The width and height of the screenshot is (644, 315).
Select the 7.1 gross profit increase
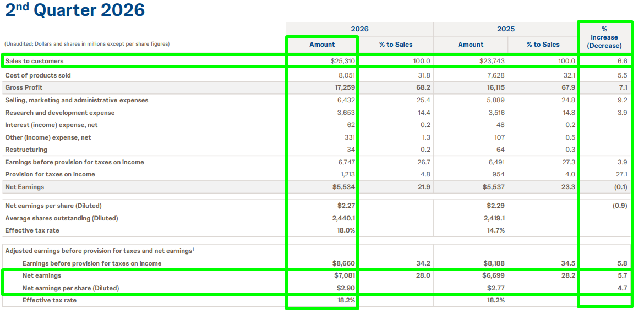tap(624, 87)
